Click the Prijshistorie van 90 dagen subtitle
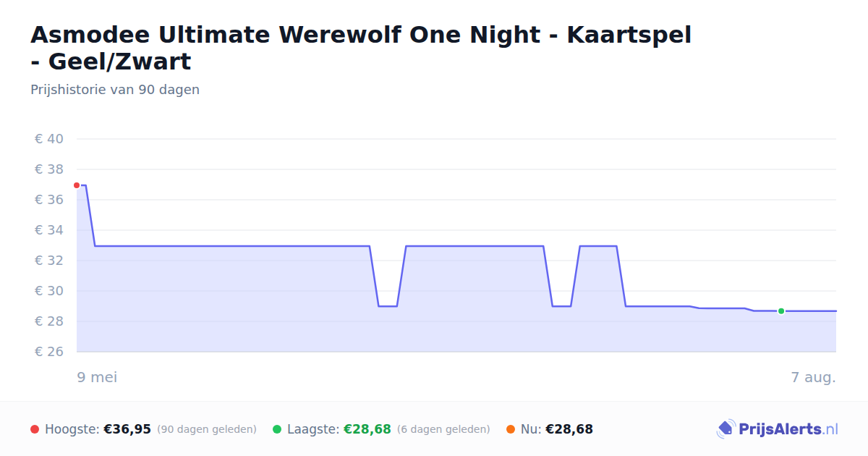The height and width of the screenshot is (456, 868). (115, 90)
